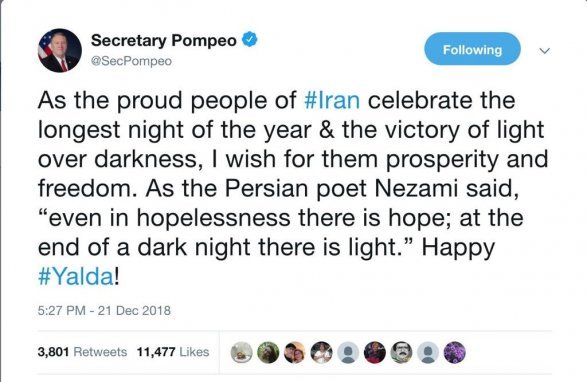Open the #Yalda hashtag link
Viewport: 587px width, 382px height.
point(76,277)
